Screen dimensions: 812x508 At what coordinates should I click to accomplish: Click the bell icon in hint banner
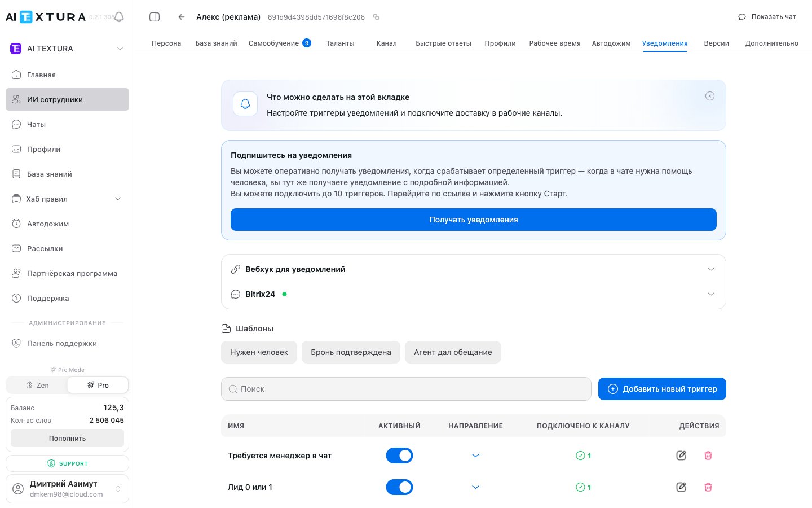click(245, 104)
